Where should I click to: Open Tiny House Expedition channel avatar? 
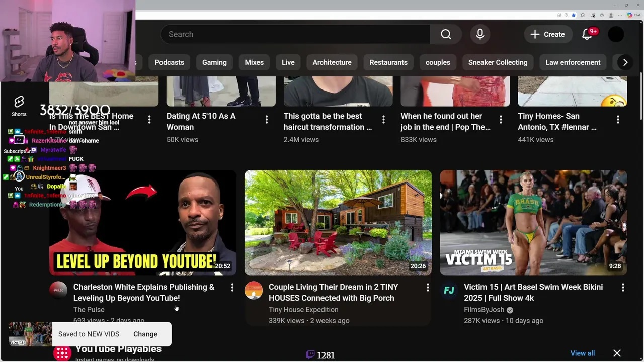(254, 290)
